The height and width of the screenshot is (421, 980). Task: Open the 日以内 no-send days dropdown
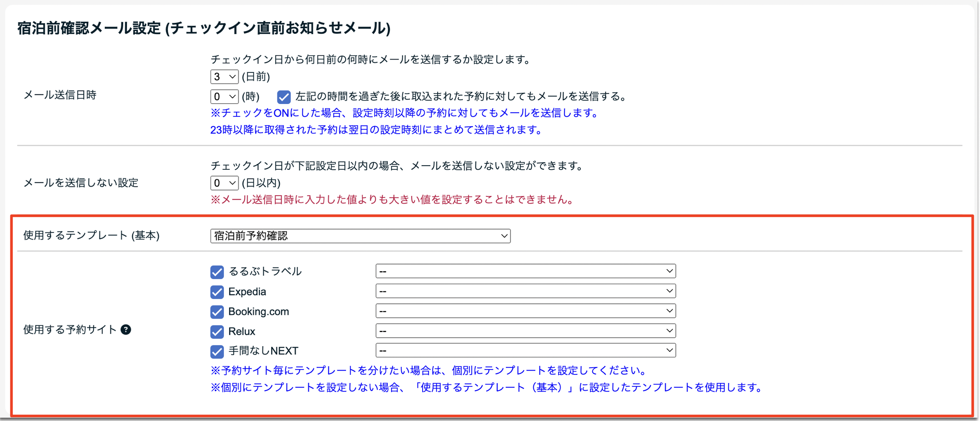[224, 183]
